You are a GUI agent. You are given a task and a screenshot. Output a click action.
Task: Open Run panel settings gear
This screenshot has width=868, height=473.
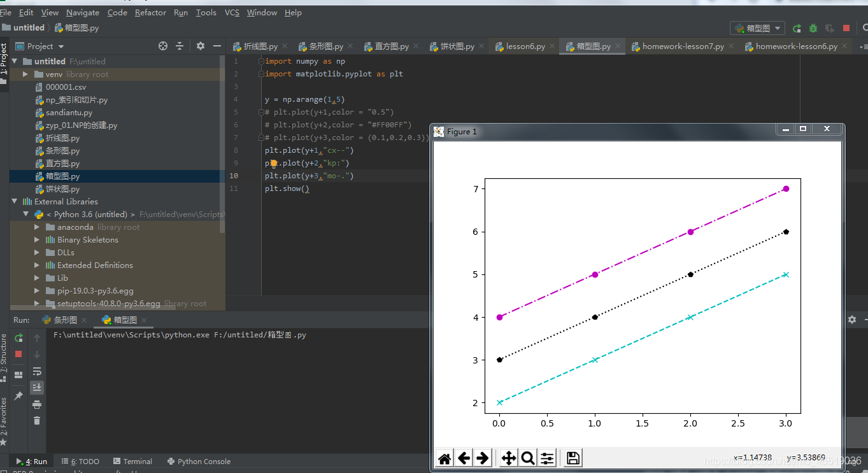click(x=852, y=320)
